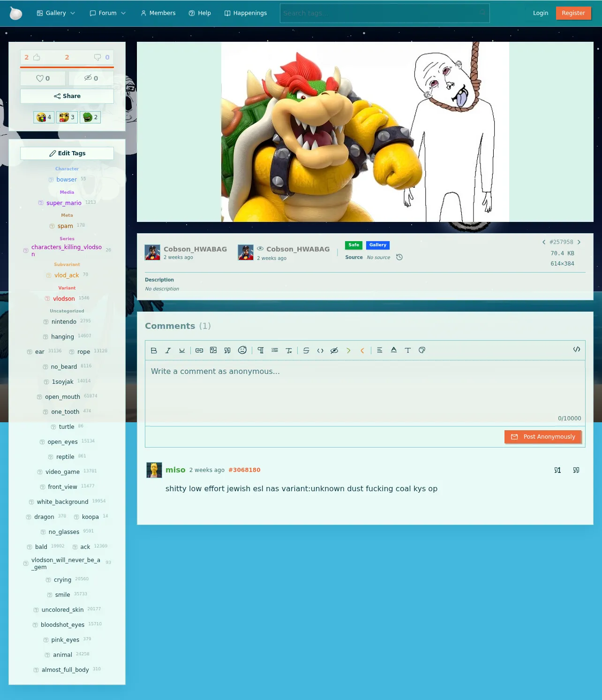The image size is (602, 700).
Task: Insert a link in the comment
Action: (199, 350)
